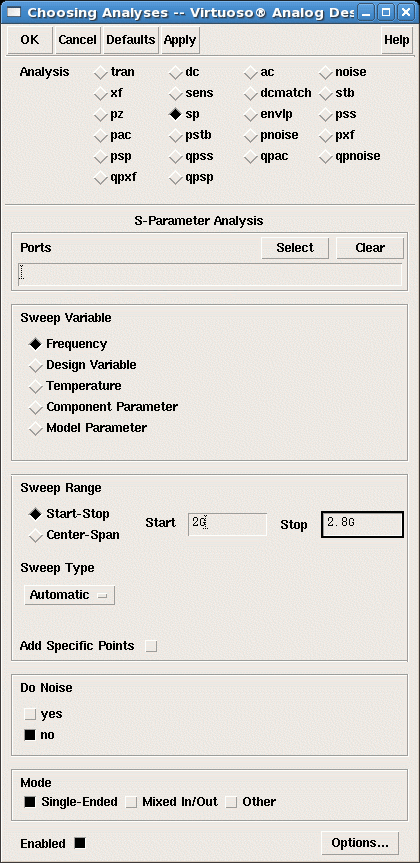Viewport: 420px width, 863px height.
Task: Select the pxf analysis
Action: pyautogui.click(x=325, y=136)
